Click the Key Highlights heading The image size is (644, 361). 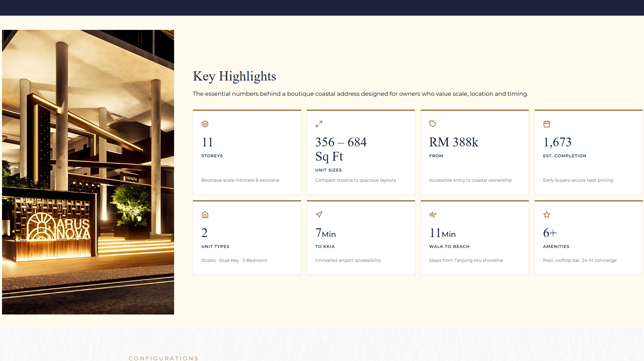234,76
